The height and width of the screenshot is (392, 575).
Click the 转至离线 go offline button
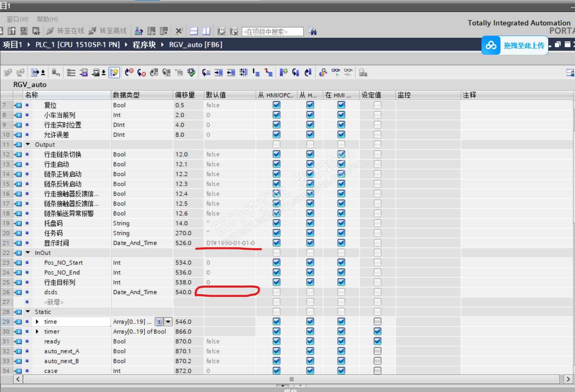(x=108, y=31)
